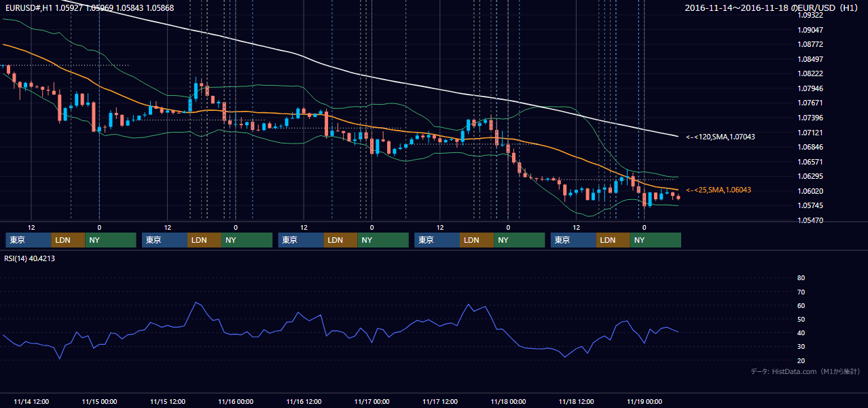Select time axis label 11/17 00:00
Viewport: 868px width, 408px height.
(372, 401)
